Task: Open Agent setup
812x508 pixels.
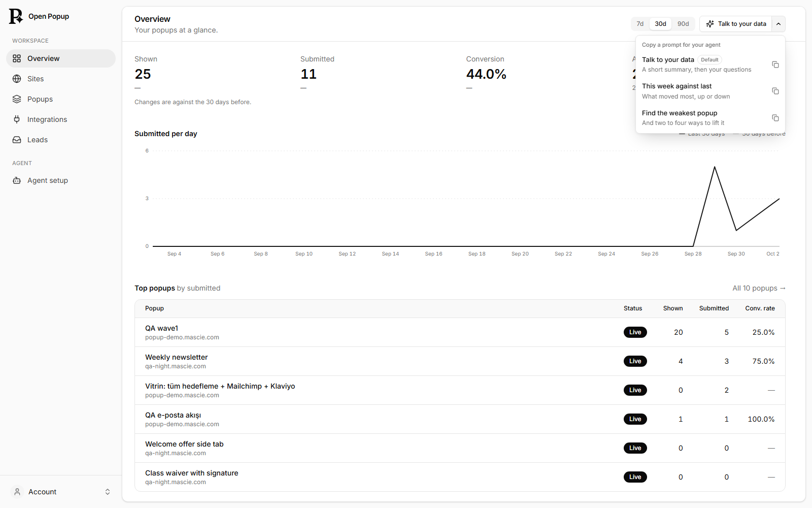Action: (61, 180)
